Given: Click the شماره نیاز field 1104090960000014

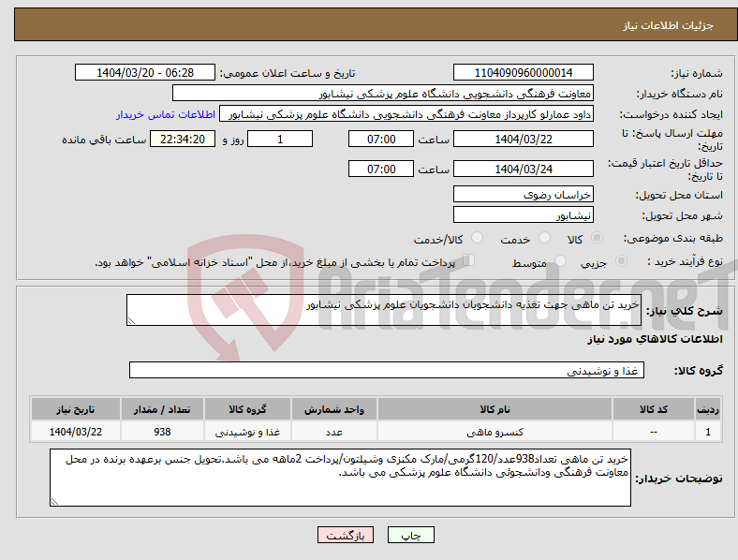Looking at the screenshot, I should (524, 72).
